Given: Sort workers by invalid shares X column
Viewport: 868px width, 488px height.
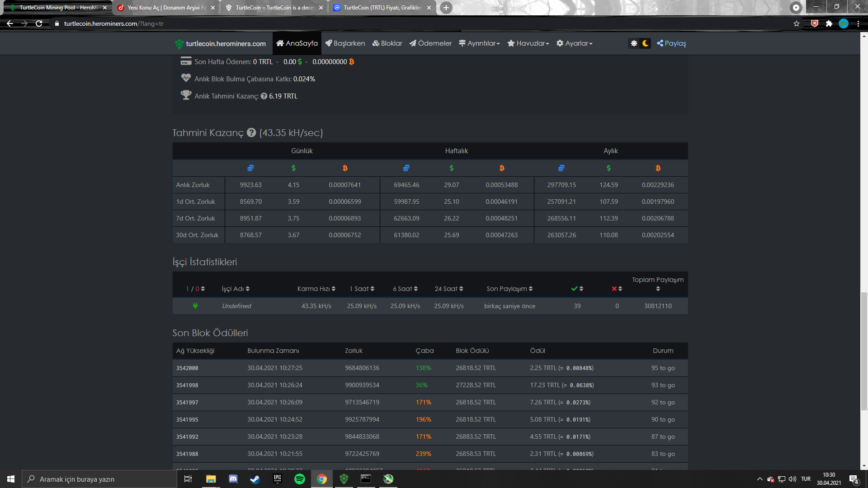Looking at the screenshot, I should [617, 289].
